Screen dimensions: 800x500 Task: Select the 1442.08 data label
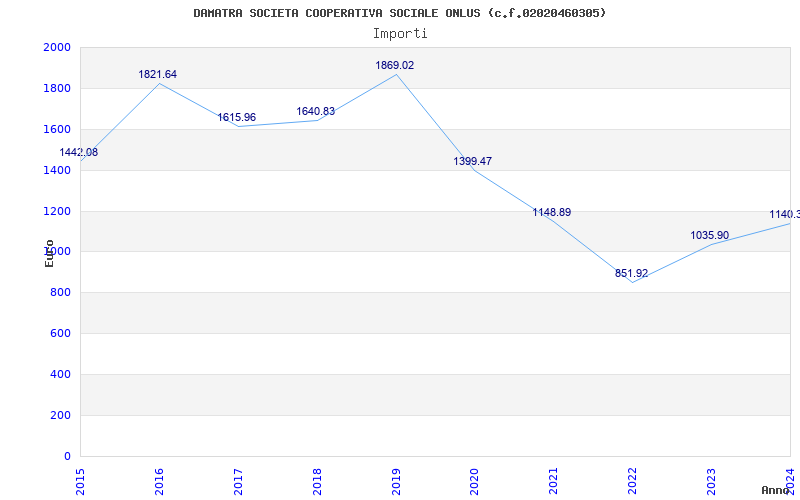(79, 152)
